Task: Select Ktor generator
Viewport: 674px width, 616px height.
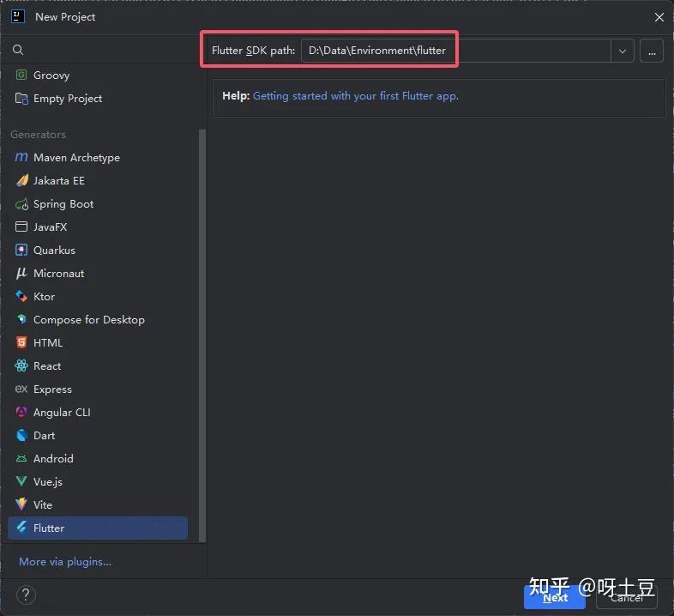Action: [98, 296]
